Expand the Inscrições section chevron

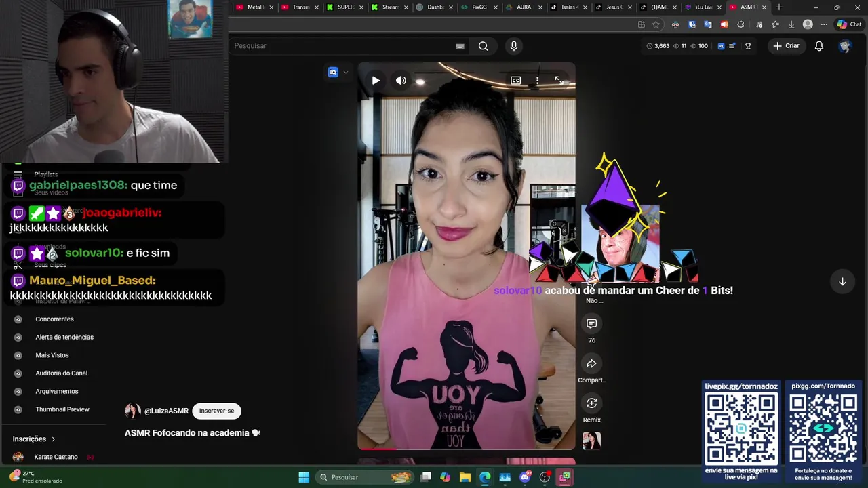pyautogui.click(x=53, y=439)
